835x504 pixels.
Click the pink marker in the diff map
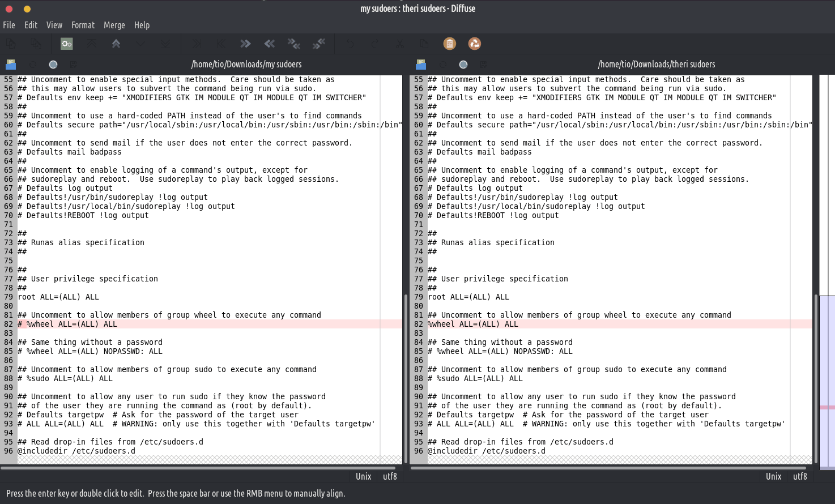827,407
